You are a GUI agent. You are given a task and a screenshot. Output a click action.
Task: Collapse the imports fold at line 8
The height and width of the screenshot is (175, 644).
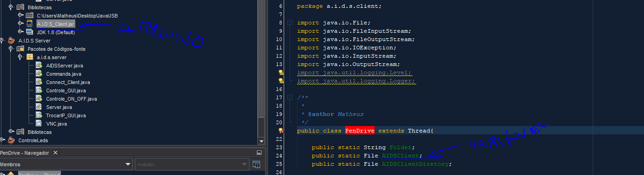(x=290, y=23)
